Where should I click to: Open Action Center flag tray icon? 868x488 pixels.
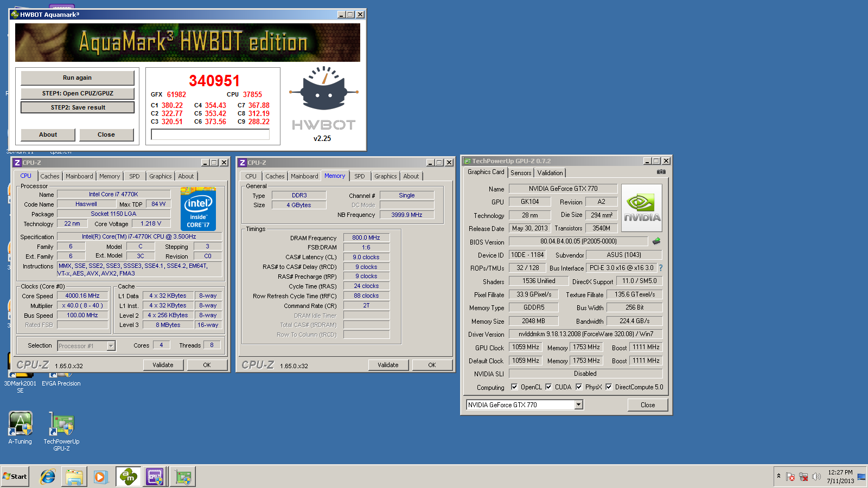pyautogui.click(x=790, y=477)
